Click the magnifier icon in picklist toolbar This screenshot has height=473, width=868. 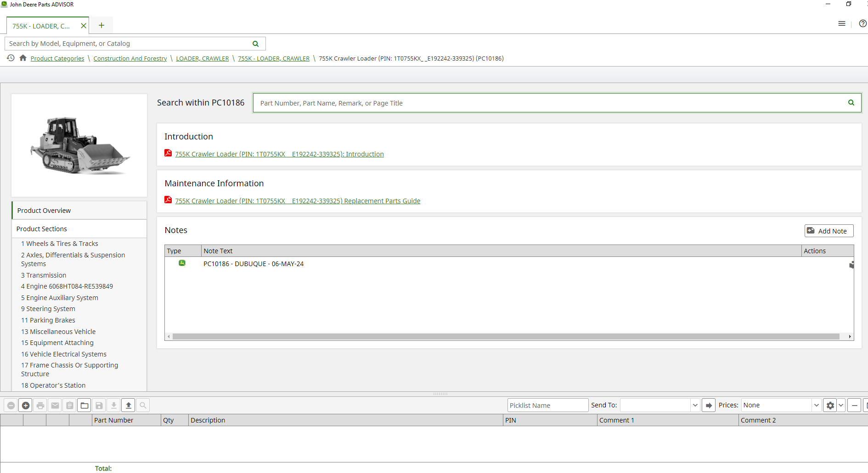coord(143,406)
